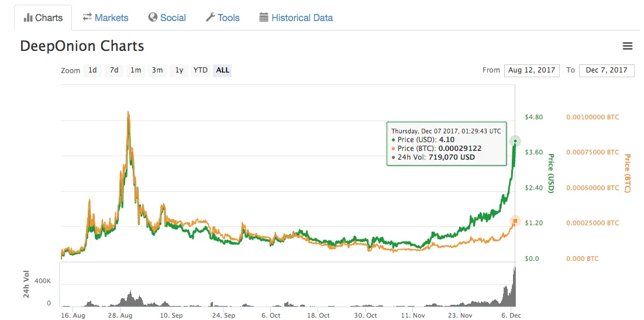The image size is (644, 320).
Task: Set zoom range to 3m
Action: pos(157,70)
